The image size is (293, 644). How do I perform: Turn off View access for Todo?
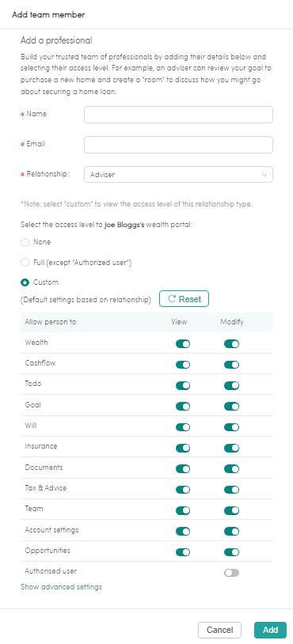183,385
